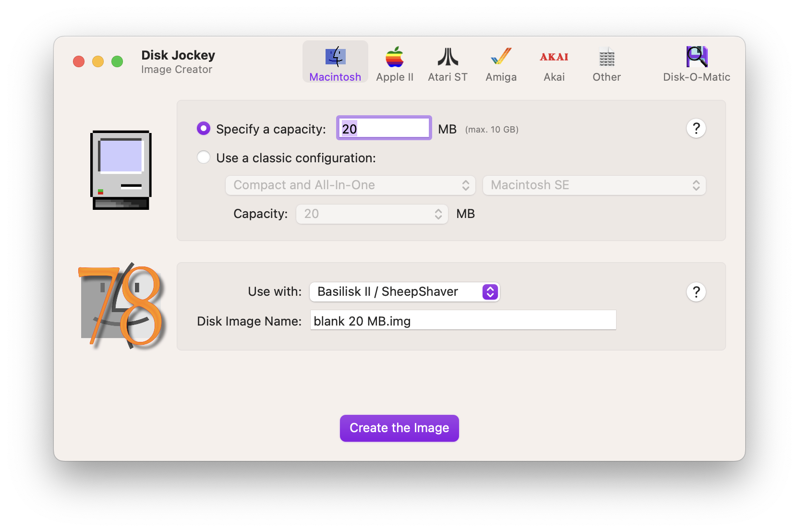Image resolution: width=799 pixels, height=532 pixels.
Task: Open help for capacity settings section
Action: coord(696,128)
